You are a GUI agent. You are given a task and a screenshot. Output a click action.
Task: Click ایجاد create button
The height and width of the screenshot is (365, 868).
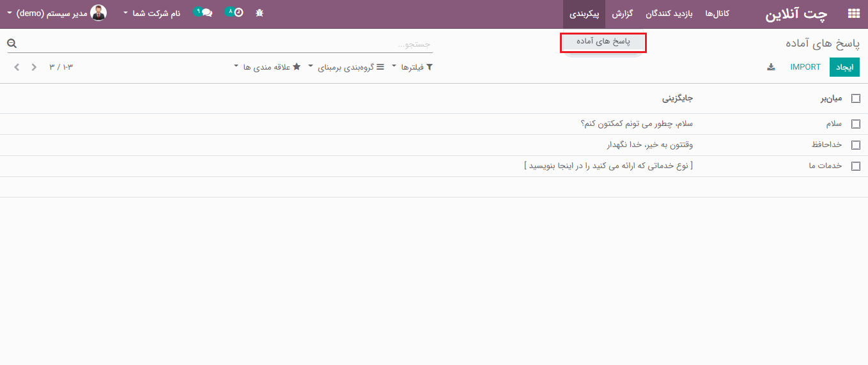(x=845, y=67)
